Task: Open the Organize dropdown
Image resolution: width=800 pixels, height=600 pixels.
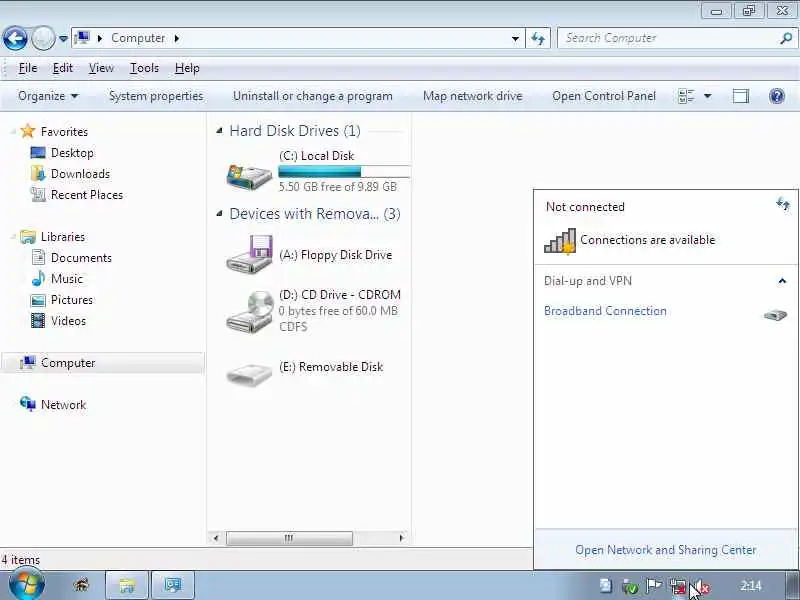Action: (48, 96)
